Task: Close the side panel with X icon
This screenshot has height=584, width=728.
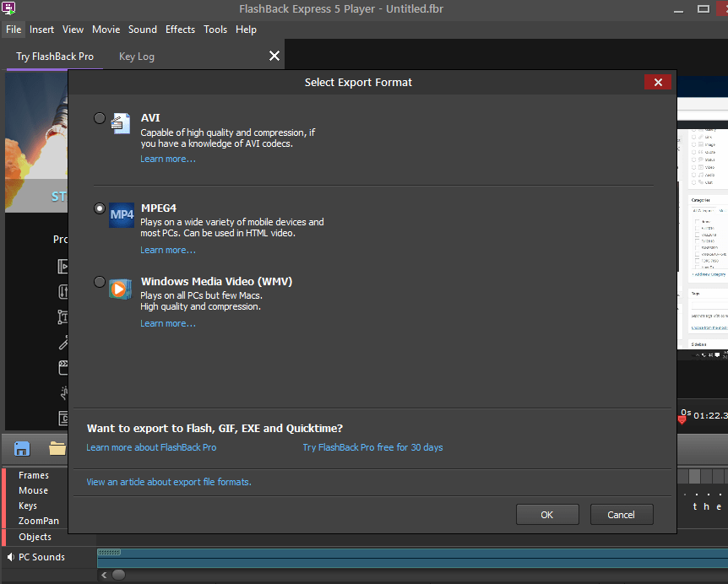Action: tap(274, 56)
